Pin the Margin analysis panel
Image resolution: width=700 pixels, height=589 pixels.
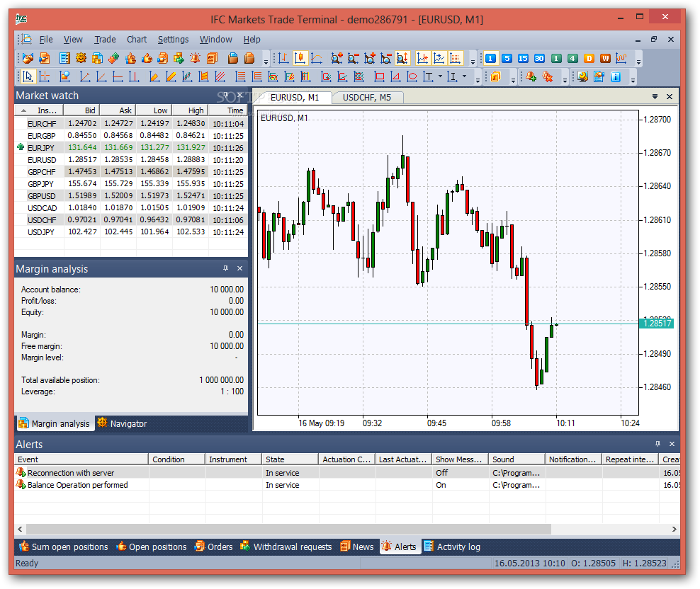225,268
